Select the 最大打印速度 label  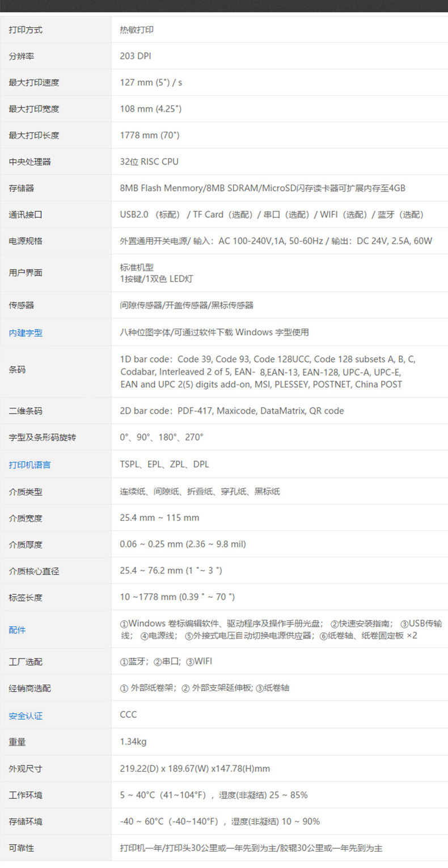pyautogui.click(x=34, y=83)
